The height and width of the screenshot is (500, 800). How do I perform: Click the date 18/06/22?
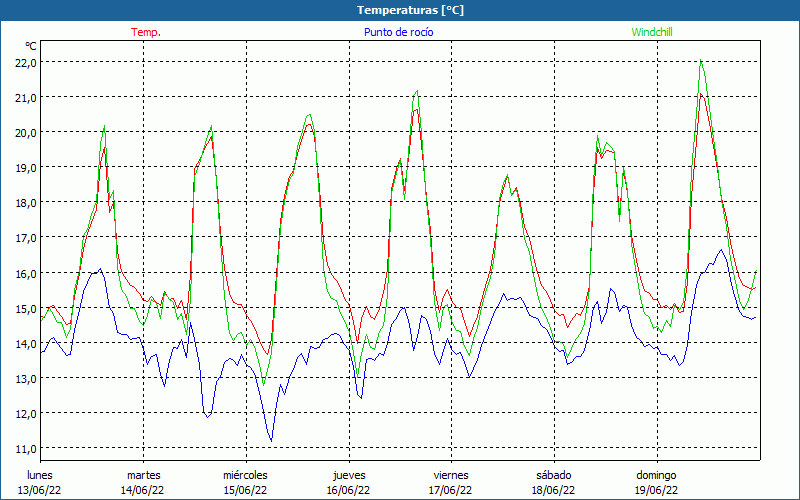(553, 490)
